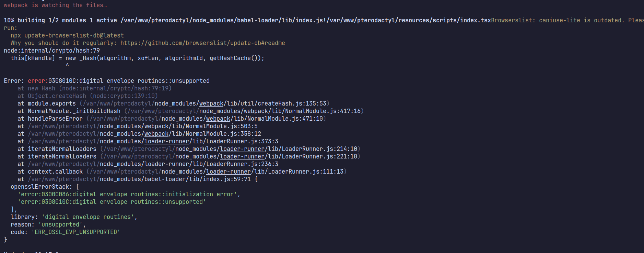Open babel-loader link at index.js:59:71
Screen dimensions: 644x253
[x=165, y=179]
